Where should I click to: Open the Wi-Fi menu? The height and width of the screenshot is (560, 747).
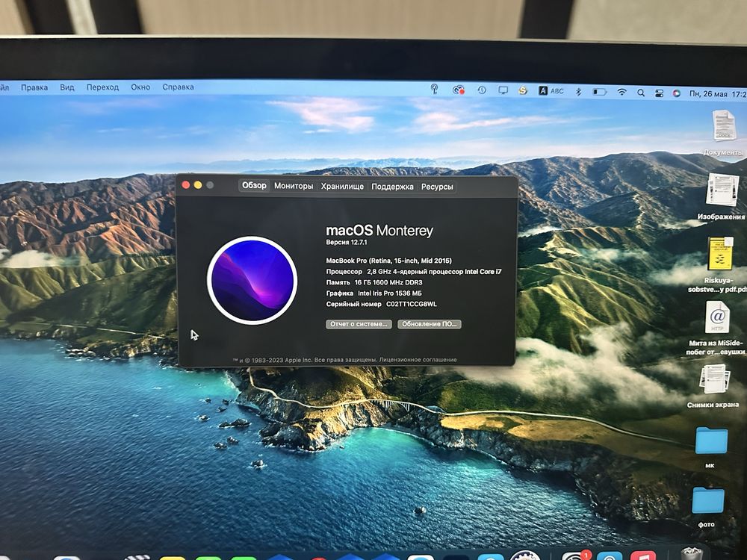coord(622,93)
